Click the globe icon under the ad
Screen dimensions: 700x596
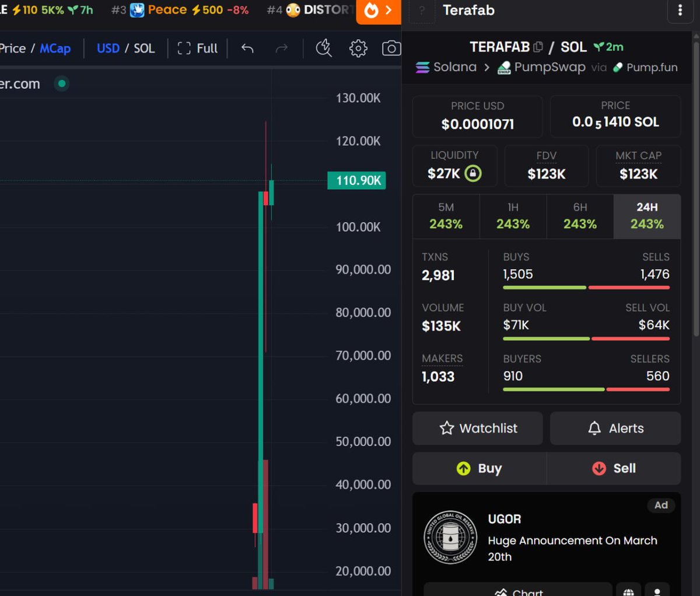coord(628,591)
